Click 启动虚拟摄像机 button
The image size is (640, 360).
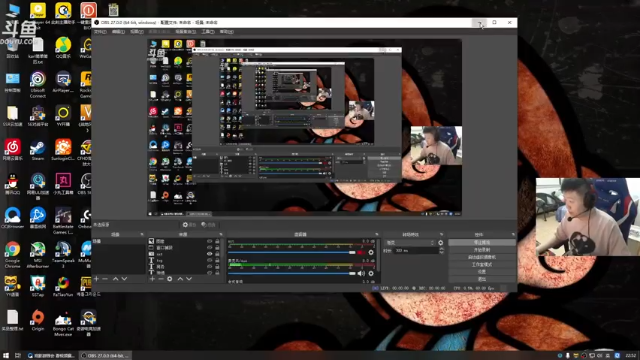pyautogui.click(x=482, y=257)
